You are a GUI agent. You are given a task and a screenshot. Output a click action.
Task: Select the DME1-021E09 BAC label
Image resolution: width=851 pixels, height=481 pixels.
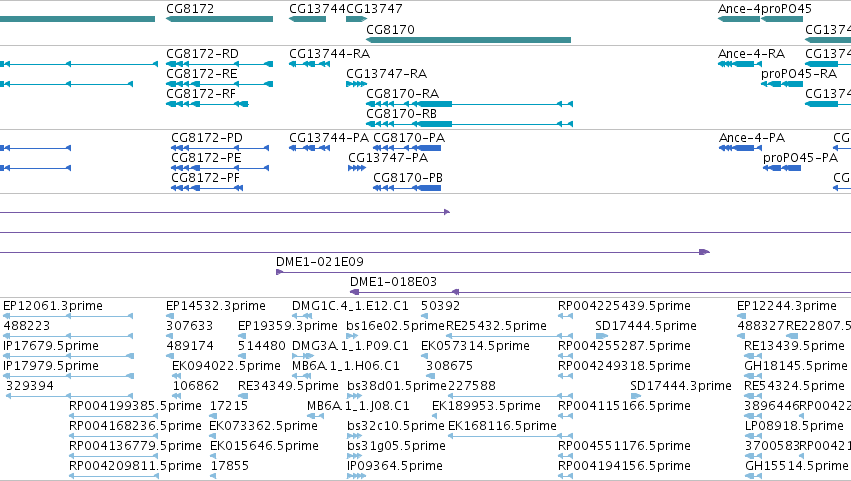pyautogui.click(x=320, y=262)
